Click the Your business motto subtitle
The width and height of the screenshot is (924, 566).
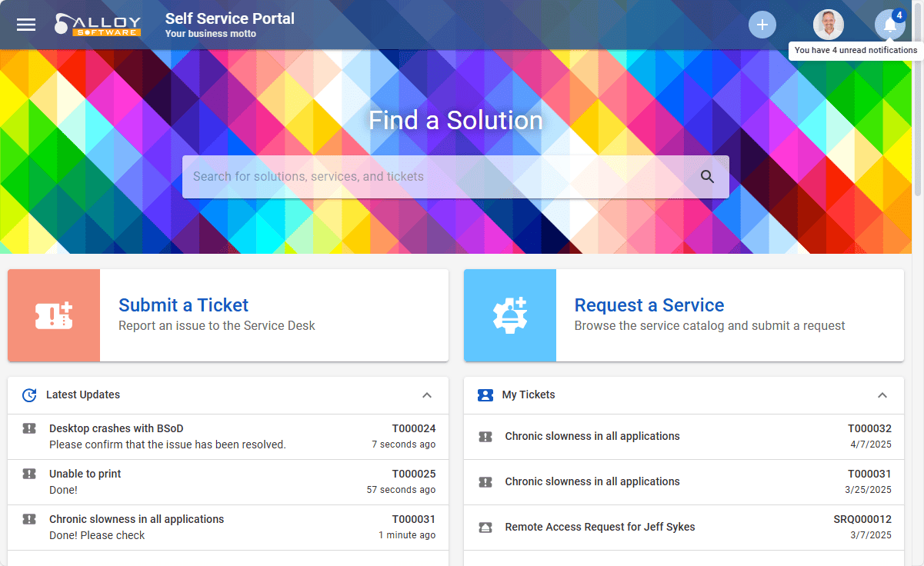point(211,34)
